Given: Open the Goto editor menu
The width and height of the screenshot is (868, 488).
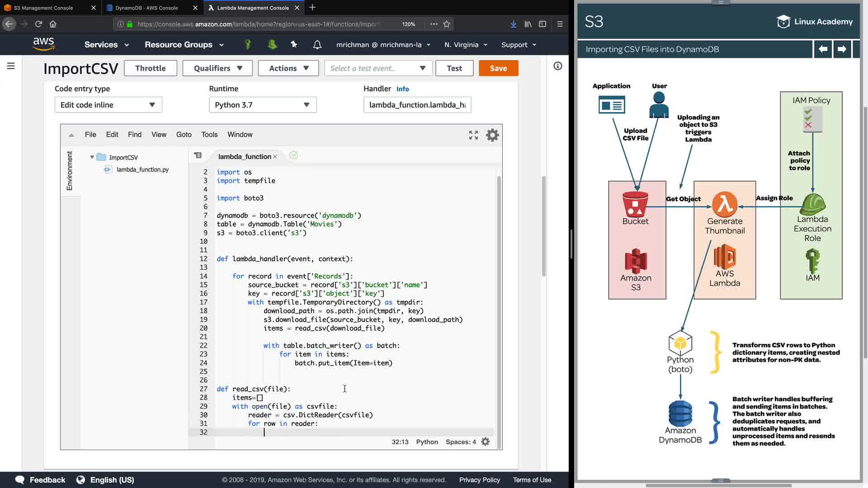Looking at the screenshot, I should pyautogui.click(x=184, y=135).
